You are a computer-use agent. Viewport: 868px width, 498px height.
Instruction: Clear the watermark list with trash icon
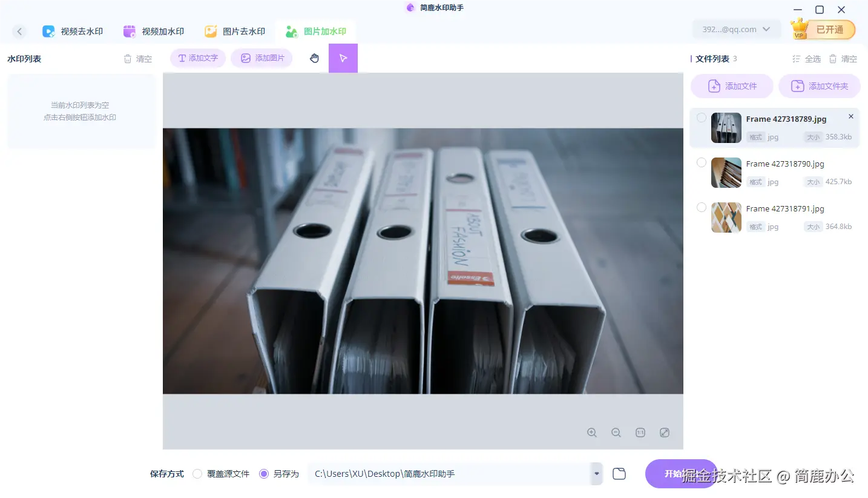click(x=137, y=58)
